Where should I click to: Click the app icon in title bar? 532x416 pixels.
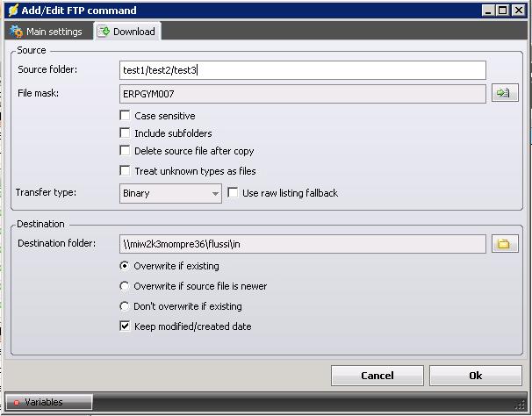11,11
